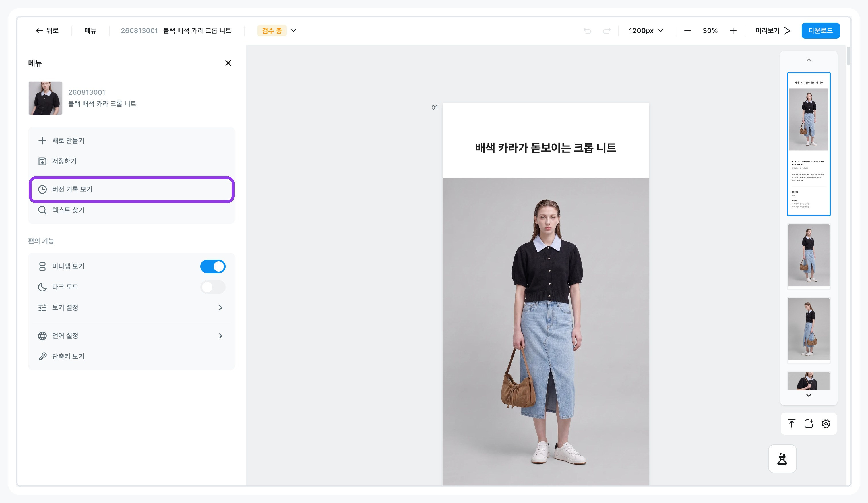Screen dimensions: 868x503
Task: Choose 새로 만들기 from the menu
Action: click(x=131, y=141)
